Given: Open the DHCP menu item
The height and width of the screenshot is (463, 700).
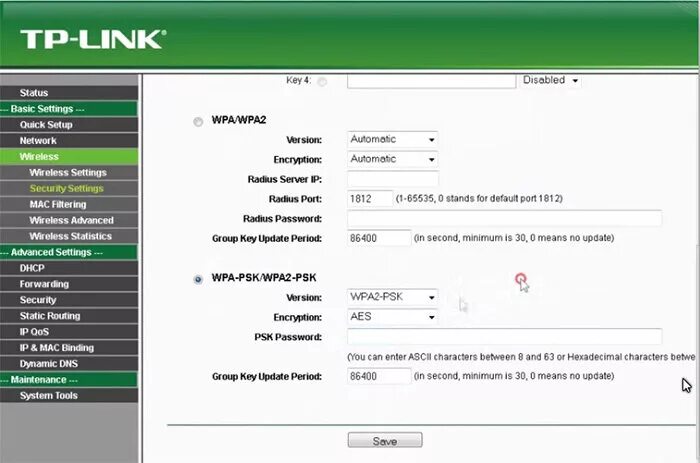Looking at the screenshot, I should [69, 268].
